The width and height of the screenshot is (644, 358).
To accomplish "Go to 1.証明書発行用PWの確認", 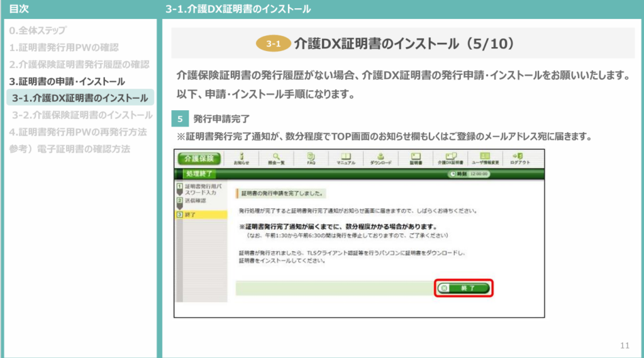I will (64, 48).
